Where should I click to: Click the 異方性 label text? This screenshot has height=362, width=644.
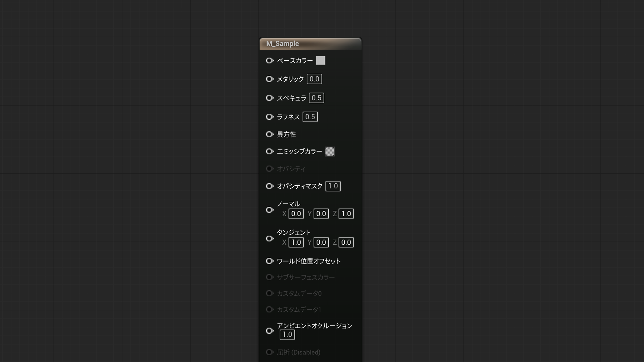286,134
